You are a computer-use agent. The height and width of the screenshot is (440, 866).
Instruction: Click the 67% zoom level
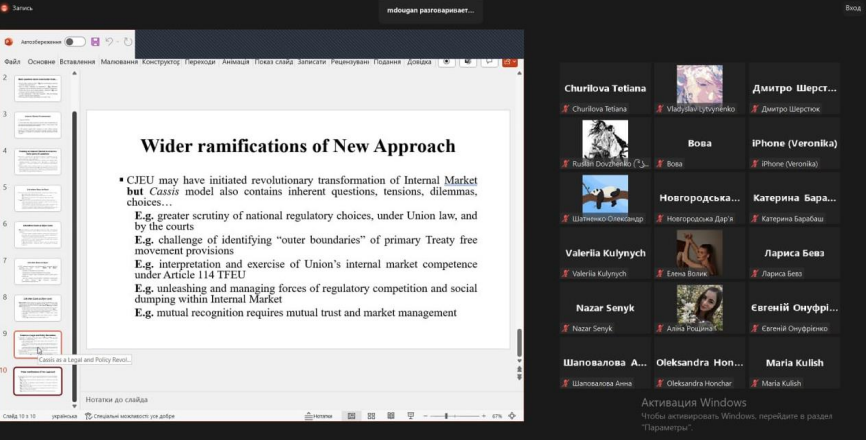[497, 416]
